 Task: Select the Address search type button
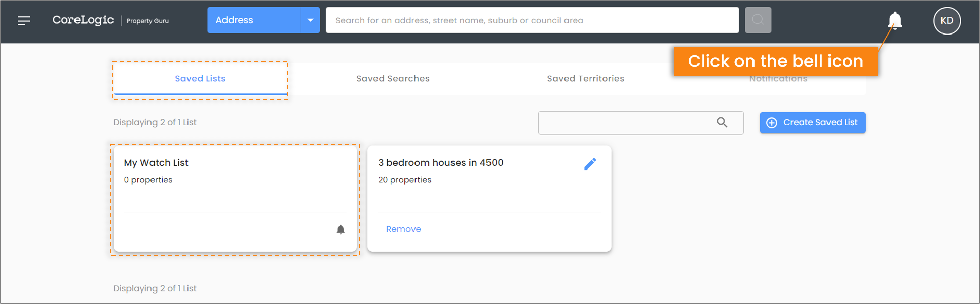coord(254,20)
